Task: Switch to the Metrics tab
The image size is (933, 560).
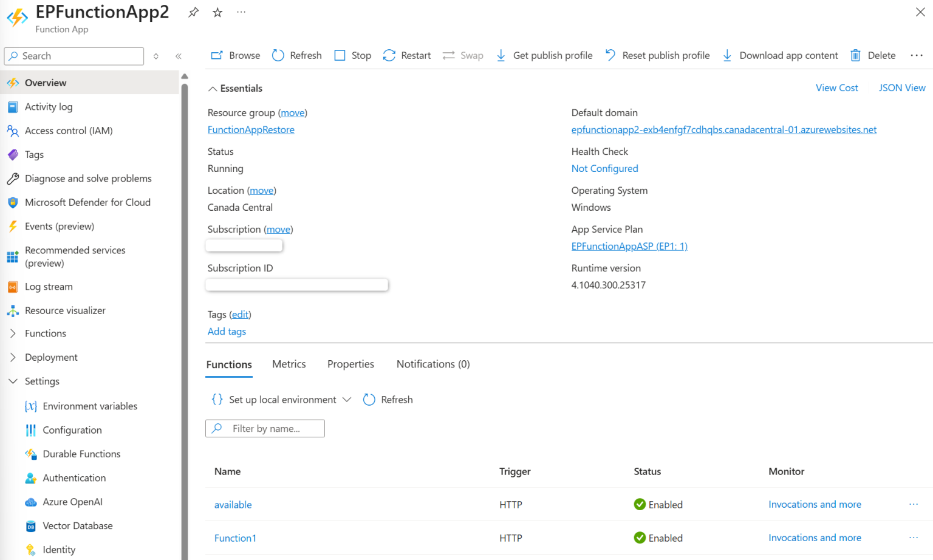Action: click(x=289, y=364)
